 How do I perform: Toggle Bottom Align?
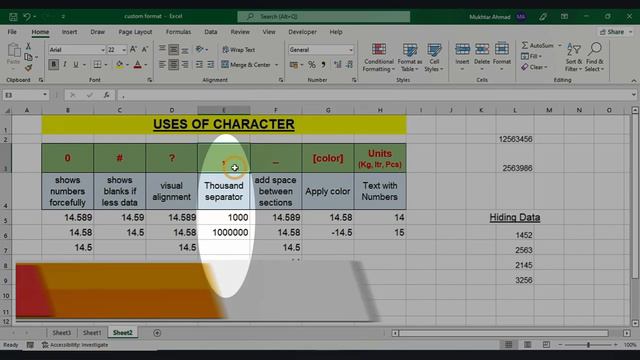tap(185, 49)
